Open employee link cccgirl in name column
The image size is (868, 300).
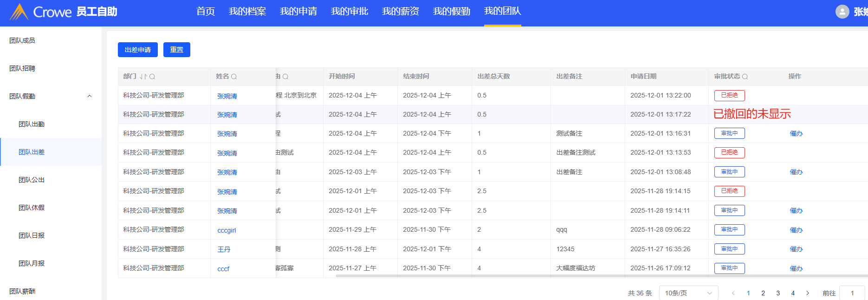(227, 230)
